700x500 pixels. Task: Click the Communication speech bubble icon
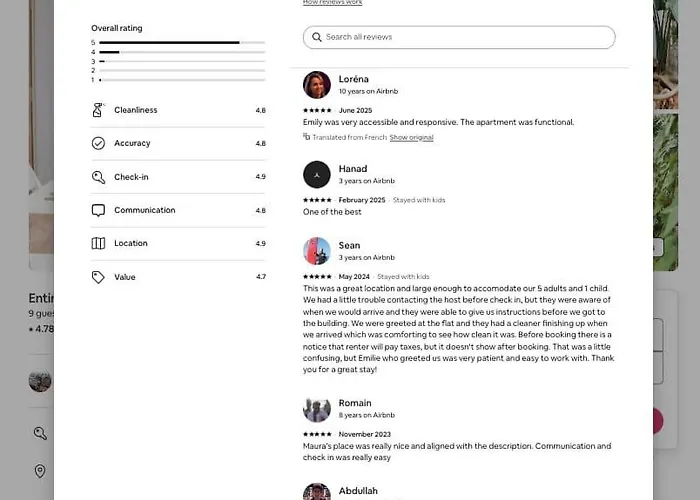tap(98, 210)
